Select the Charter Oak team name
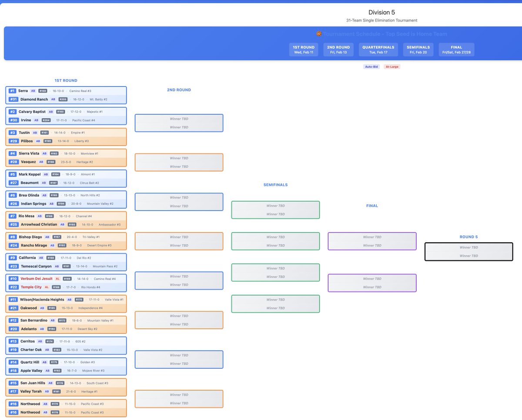Viewport: 522px width, 420px height. [x=31, y=350]
